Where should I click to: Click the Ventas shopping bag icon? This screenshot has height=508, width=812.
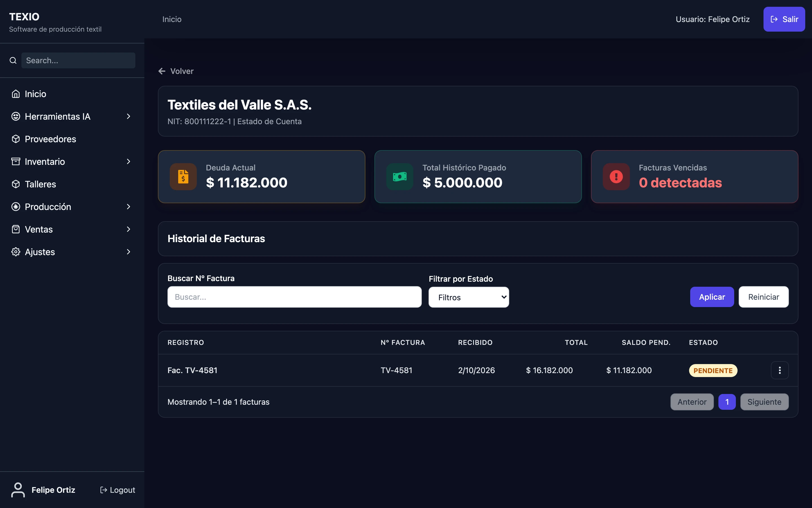point(16,229)
